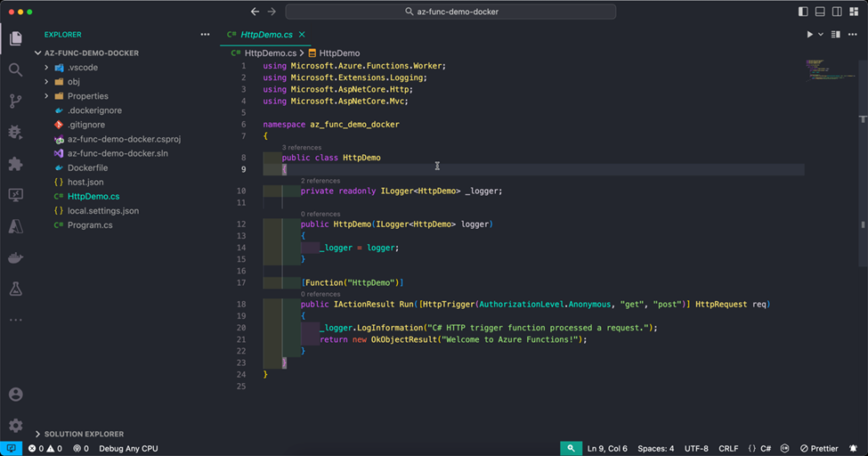Image resolution: width=868 pixels, height=456 pixels.
Task: Click the ports forwarded status item
Action: pyautogui.click(x=81, y=448)
